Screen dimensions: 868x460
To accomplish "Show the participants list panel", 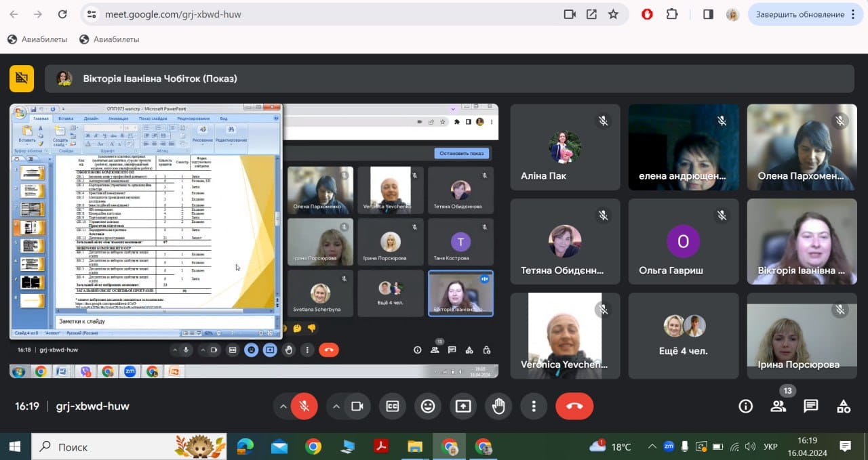I will (x=778, y=406).
